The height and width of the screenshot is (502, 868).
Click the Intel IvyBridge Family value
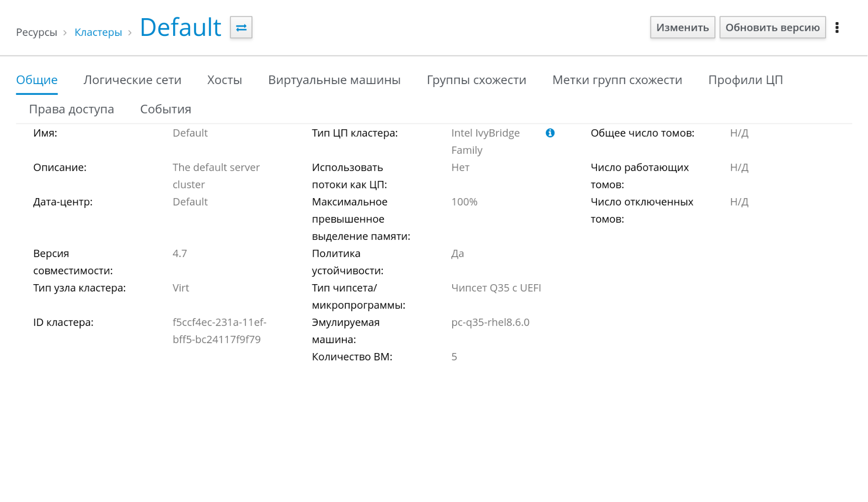[485, 141]
